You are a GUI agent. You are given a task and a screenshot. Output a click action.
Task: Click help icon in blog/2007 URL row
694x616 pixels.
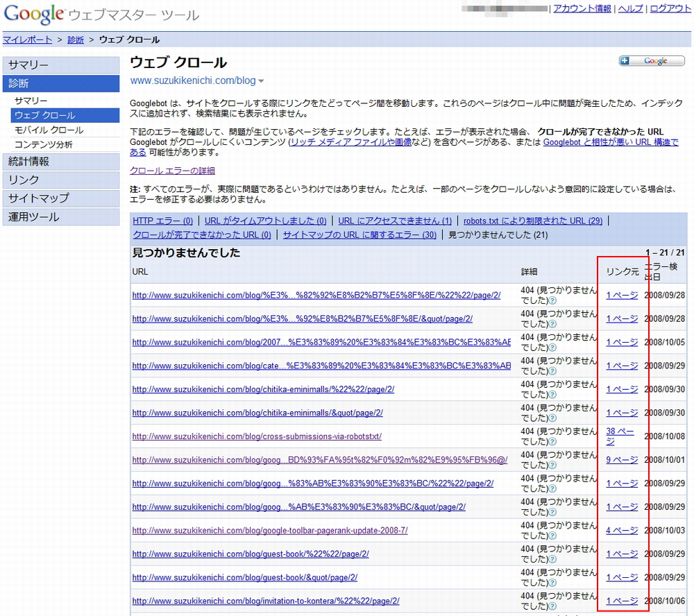click(552, 348)
